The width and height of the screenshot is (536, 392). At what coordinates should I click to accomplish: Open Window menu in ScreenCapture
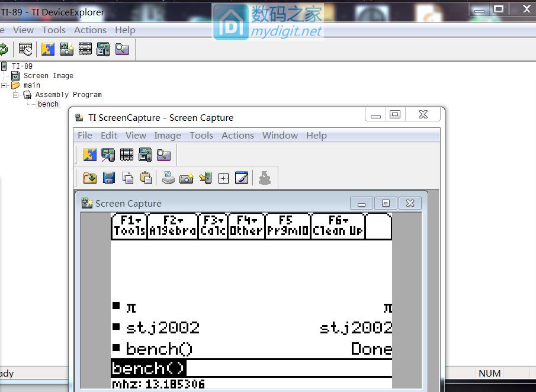tap(280, 136)
